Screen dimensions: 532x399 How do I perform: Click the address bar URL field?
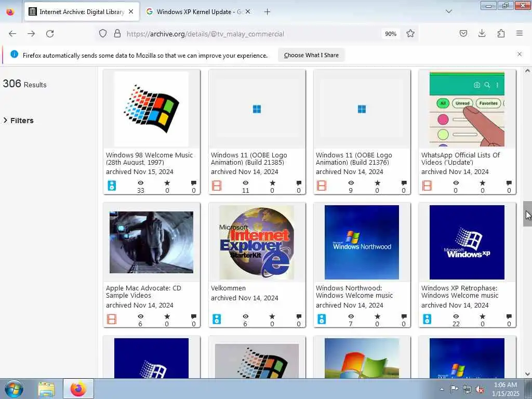click(251, 34)
